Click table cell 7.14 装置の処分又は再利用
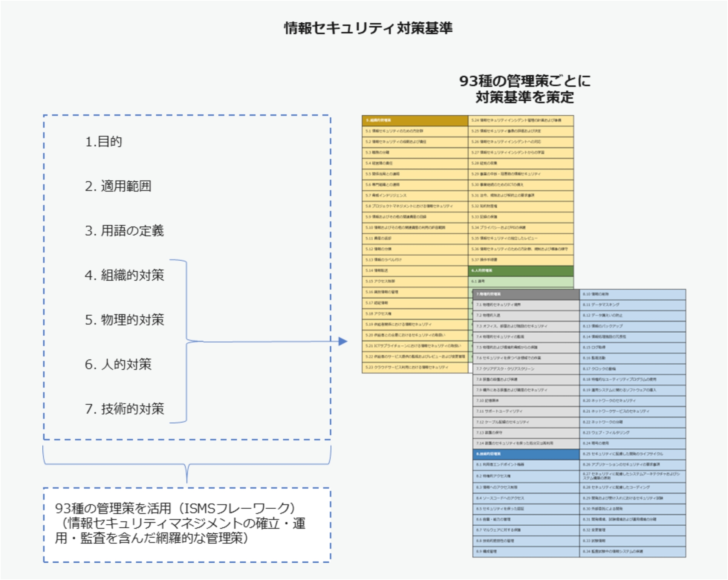 pos(526,444)
